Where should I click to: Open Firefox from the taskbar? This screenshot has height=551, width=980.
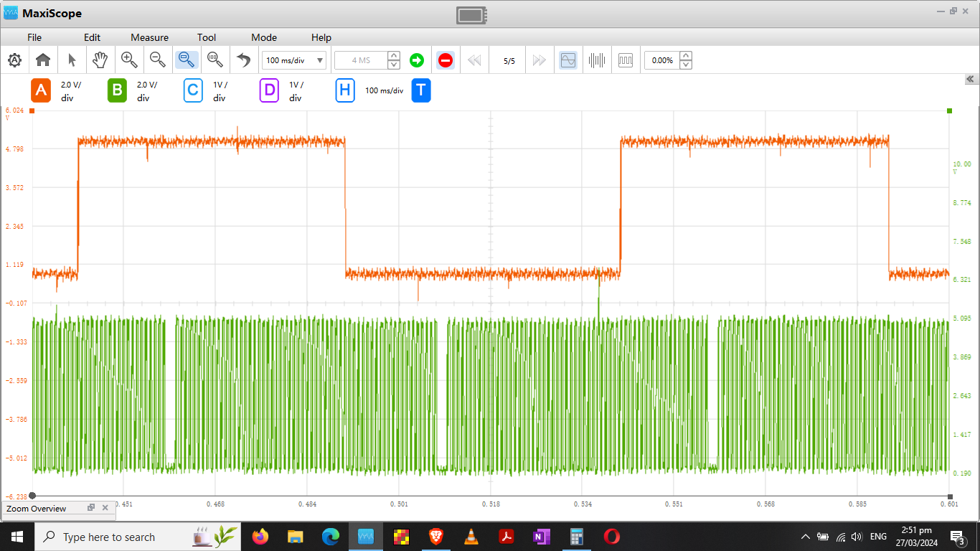(260, 537)
